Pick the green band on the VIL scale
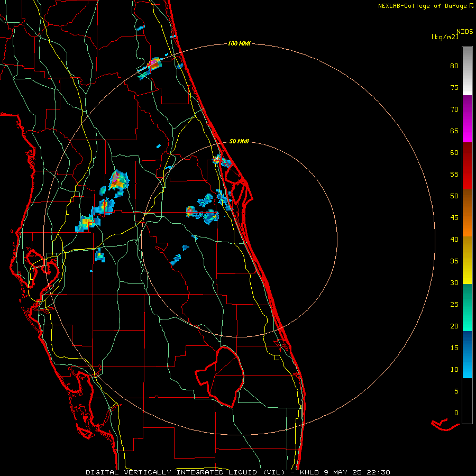Image resolution: width=476 pixels, height=476 pixels. (467, 307)
